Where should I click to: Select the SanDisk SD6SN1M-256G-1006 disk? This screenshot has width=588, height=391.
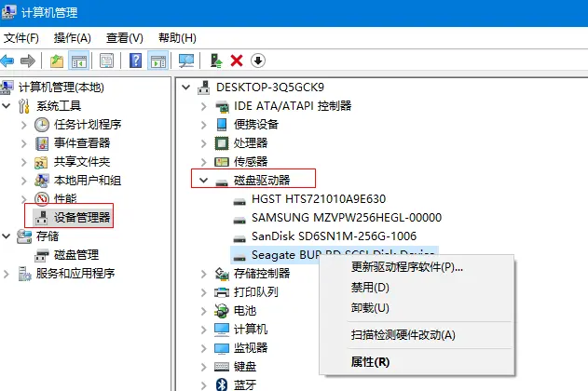click(x=334, y=236)
